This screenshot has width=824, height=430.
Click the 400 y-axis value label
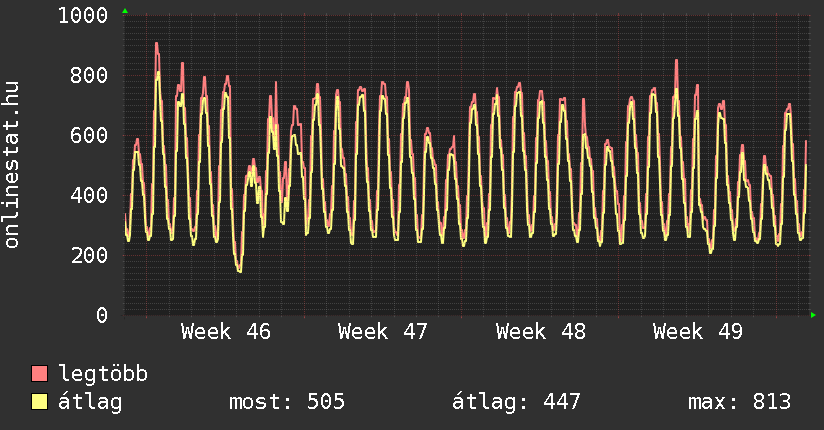(89, 195)
